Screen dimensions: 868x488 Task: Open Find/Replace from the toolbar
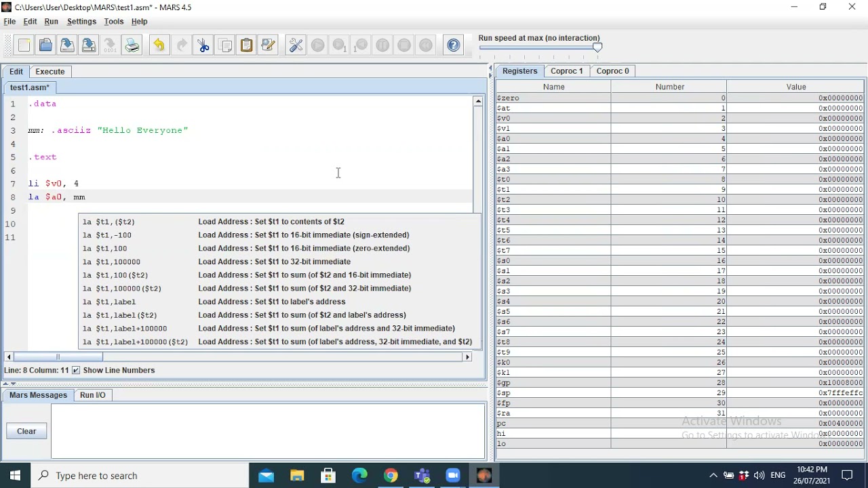[x=268, y=45]
